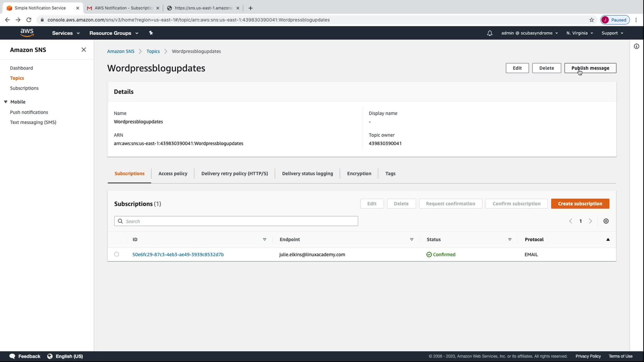The image size is (644, 362).
Task: Select the Subscriptions tab
Action: click(x=129, y=173)
